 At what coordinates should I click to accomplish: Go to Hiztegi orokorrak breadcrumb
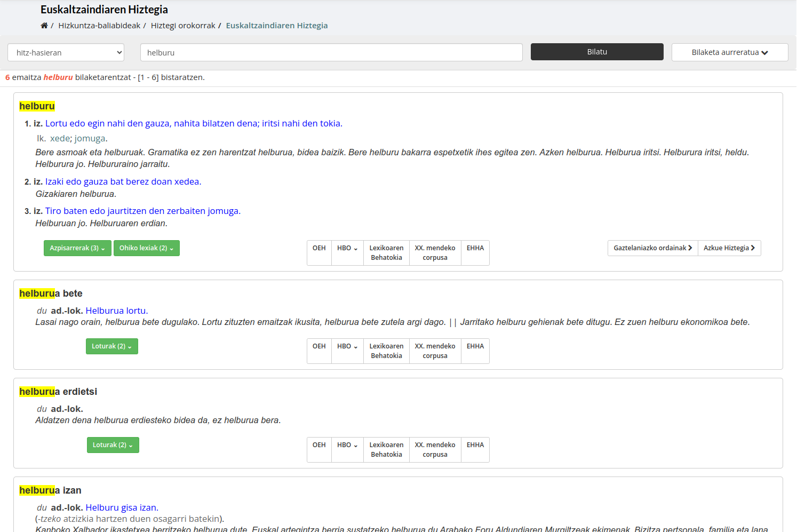[183, 26]
